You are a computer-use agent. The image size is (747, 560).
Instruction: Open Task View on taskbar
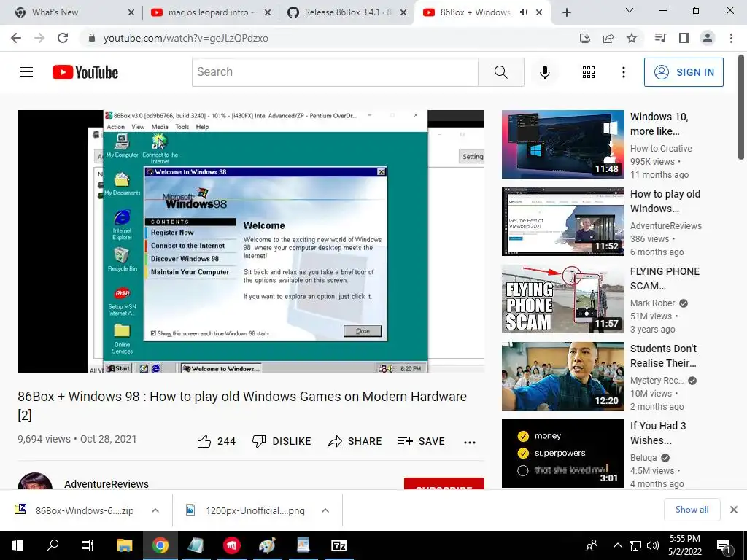88,545
